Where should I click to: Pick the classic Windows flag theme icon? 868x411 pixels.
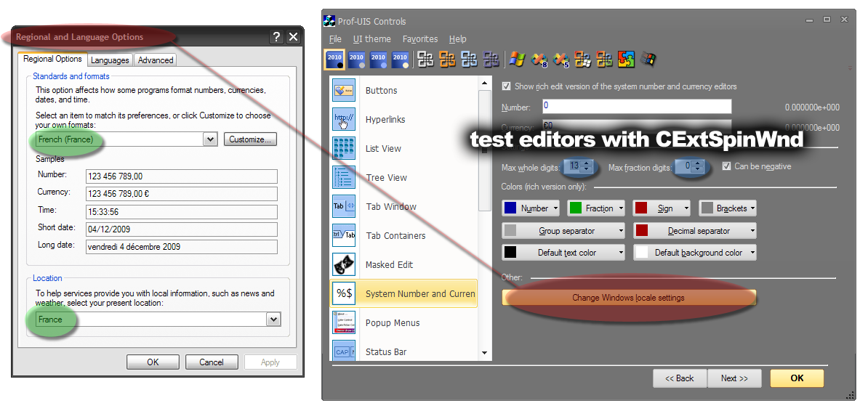[648, 60]
